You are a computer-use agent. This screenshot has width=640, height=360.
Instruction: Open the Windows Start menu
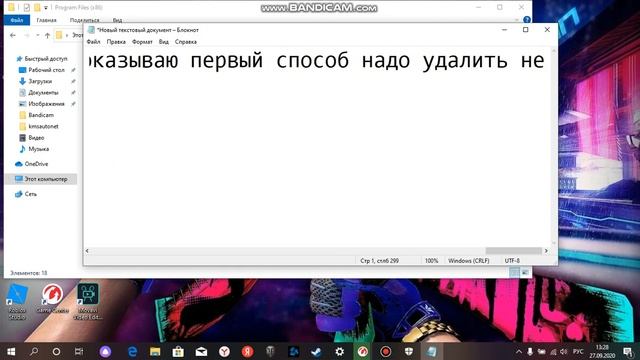pyautogui.click(x=11, y=351)
